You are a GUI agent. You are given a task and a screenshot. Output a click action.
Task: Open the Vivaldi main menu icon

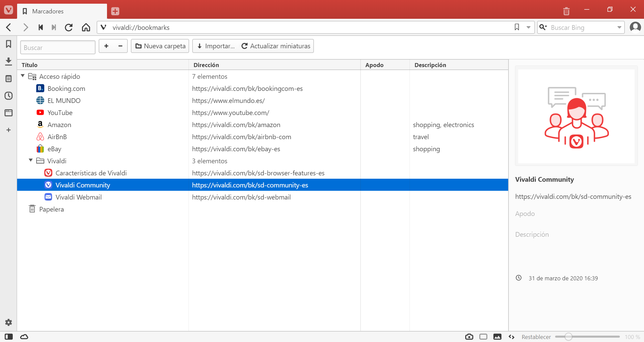tap(8, 10)
